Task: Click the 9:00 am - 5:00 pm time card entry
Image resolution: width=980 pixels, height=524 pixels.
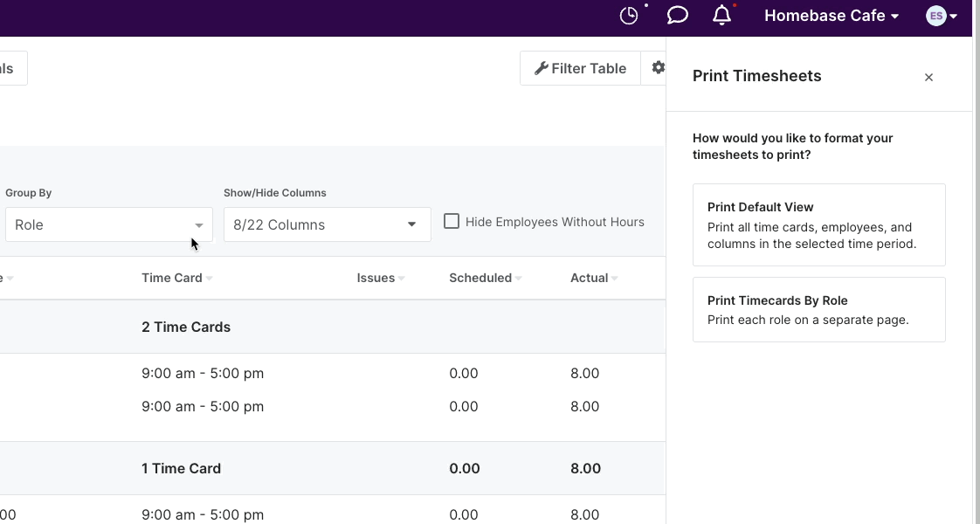Action: [203, 373]
